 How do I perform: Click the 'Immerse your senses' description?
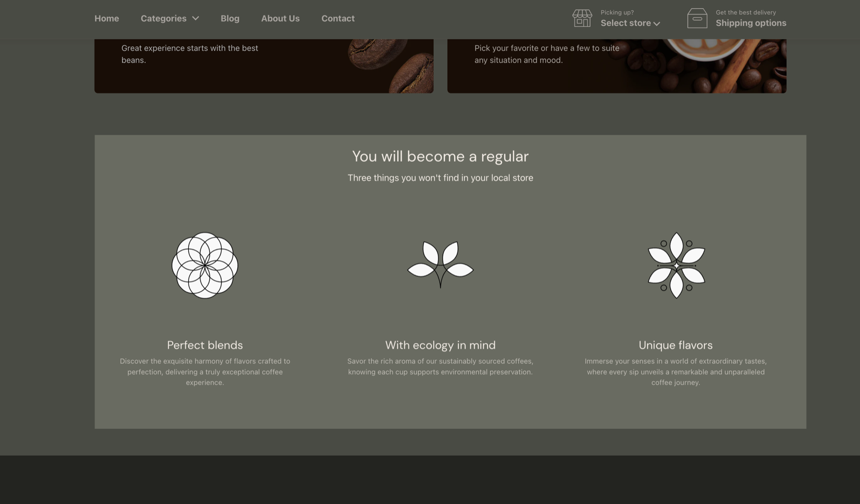(x=676, y=372)
